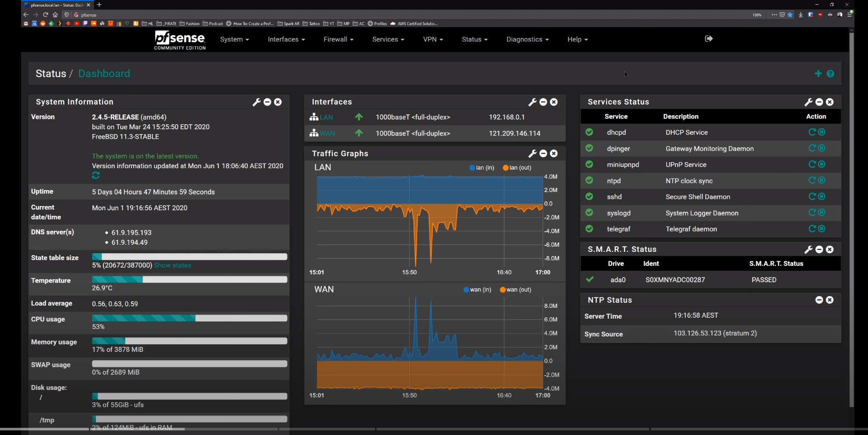Close the Services Status widget

coord(830,102)
